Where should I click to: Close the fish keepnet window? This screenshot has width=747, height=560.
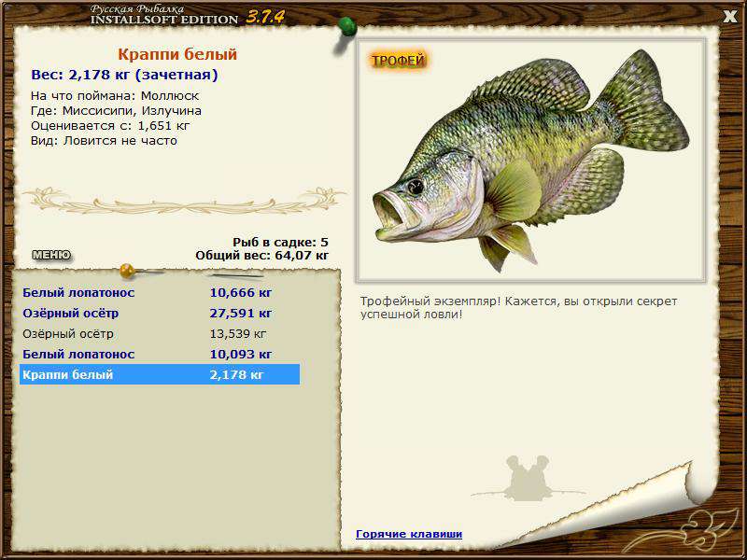coord(730,17)
